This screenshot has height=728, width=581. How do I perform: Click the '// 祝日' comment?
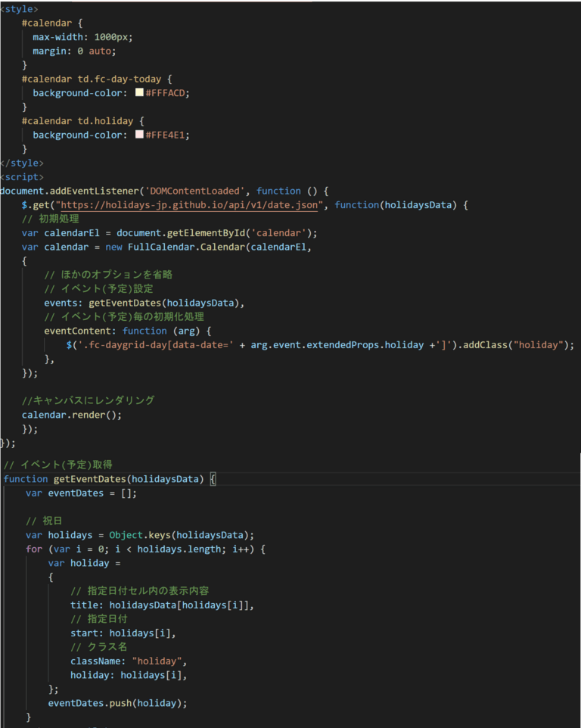[x=44, y=521]
